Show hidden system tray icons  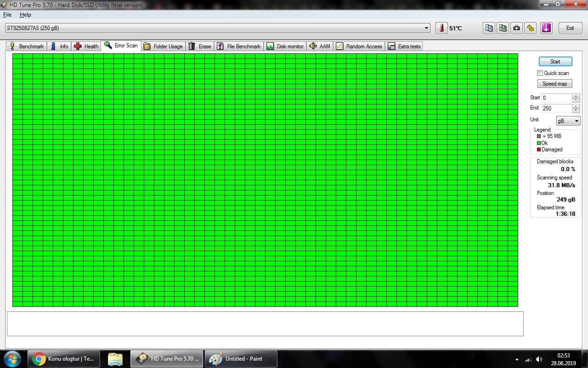517,359
